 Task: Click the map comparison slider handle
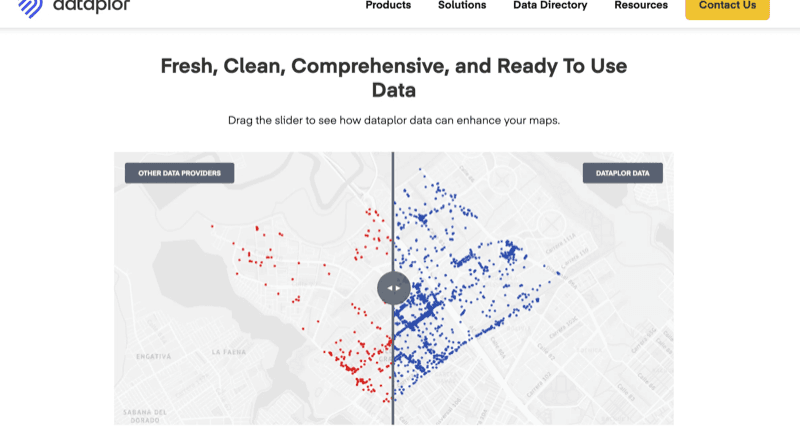tap(393, 288)
